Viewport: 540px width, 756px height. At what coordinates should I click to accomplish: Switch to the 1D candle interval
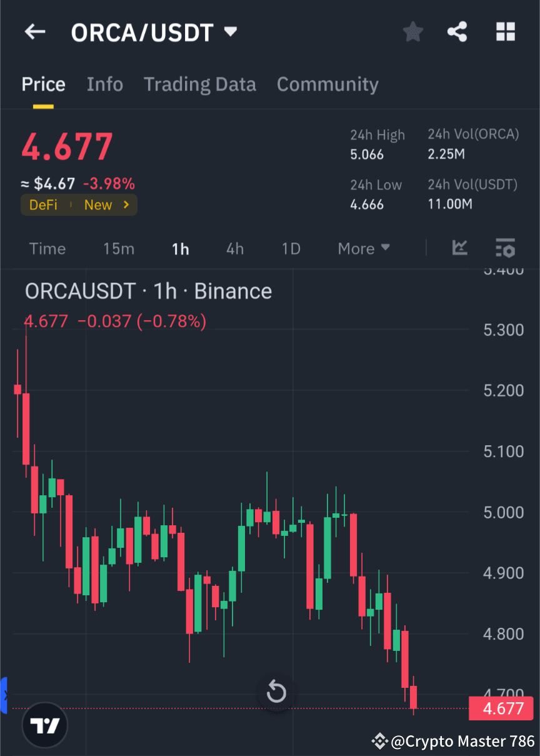point(291,248)
